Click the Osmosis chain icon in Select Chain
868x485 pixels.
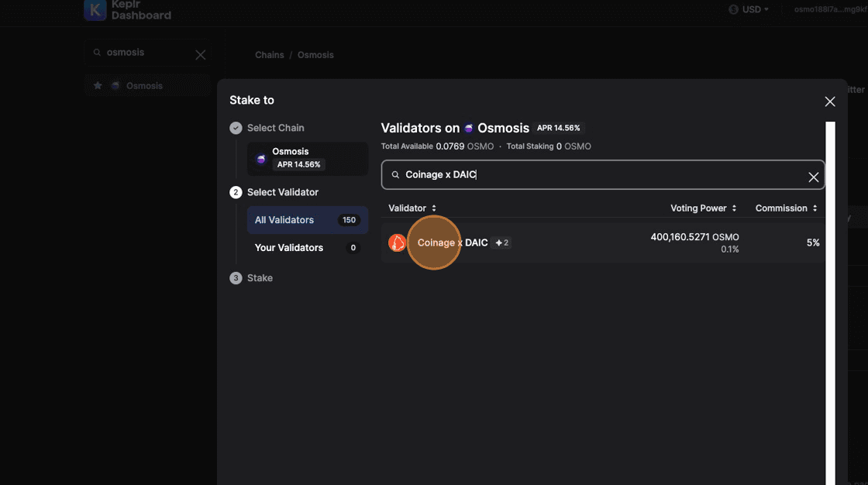coord(261,159)
